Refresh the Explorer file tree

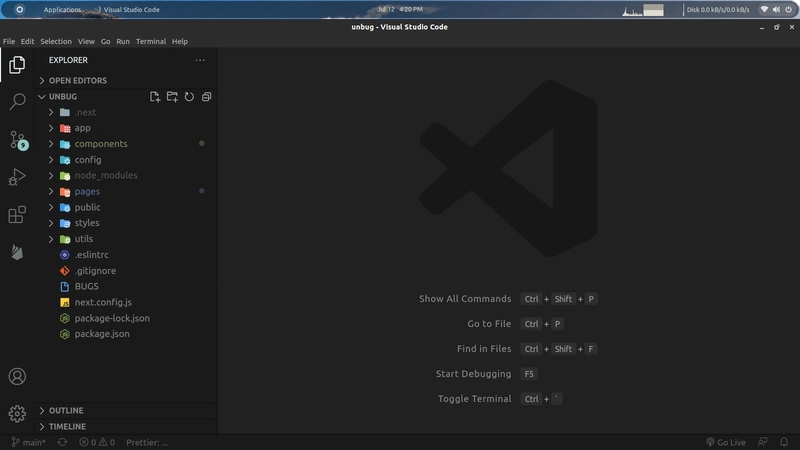[189, 96]
